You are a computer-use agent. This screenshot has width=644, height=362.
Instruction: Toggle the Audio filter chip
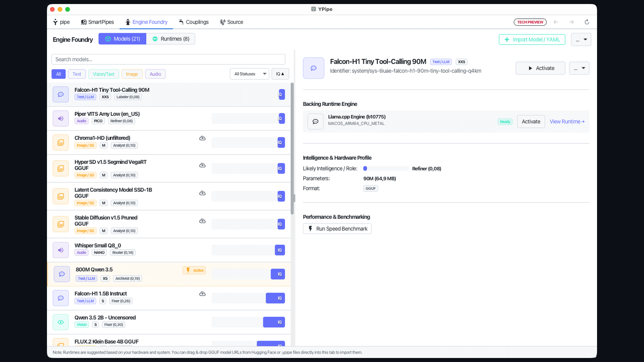(x=155, y=74)
